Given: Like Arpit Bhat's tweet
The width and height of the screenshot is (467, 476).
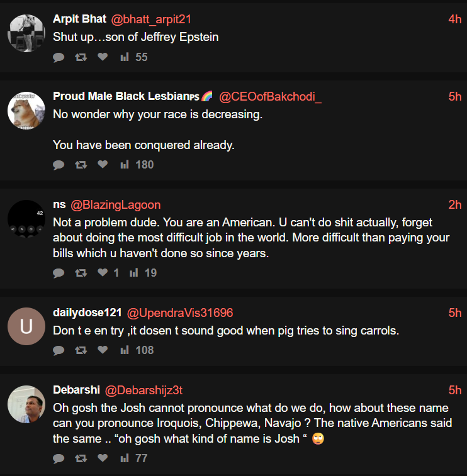Looking at the screenshot, I should (x=103, y=57).
